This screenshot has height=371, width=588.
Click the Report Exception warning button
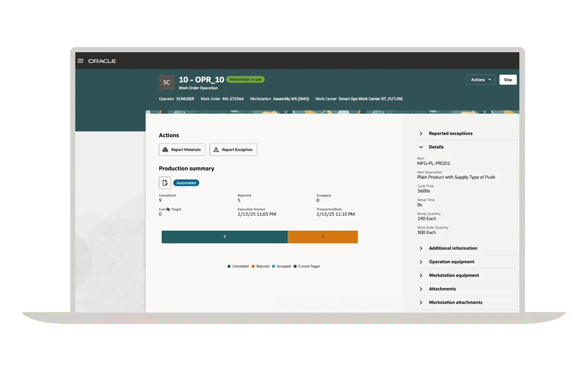(x=233, y=150)
